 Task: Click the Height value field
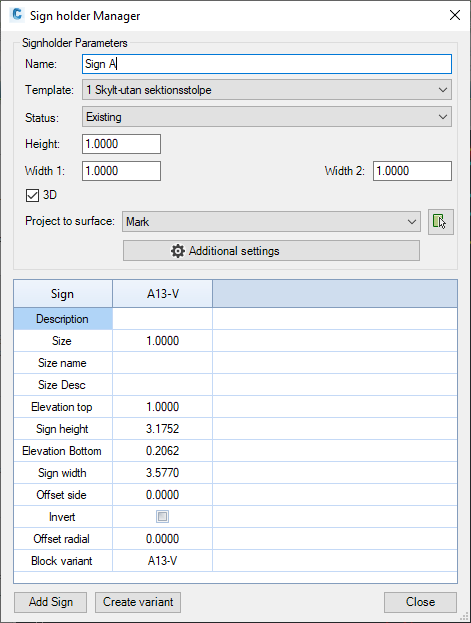point(121,144)
